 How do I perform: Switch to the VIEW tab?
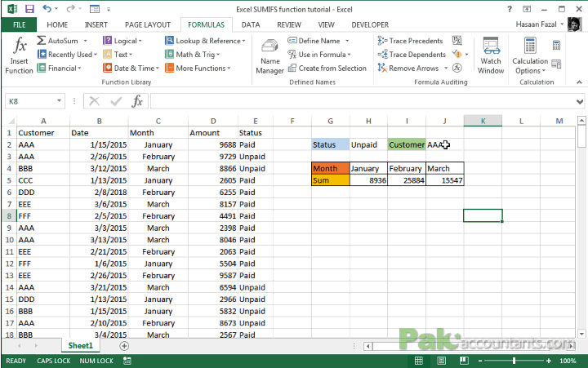pos(326,24)
